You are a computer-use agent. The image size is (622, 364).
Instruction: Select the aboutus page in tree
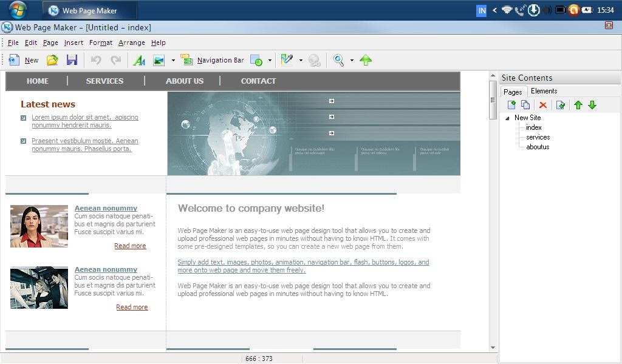(x=538, y=147)
